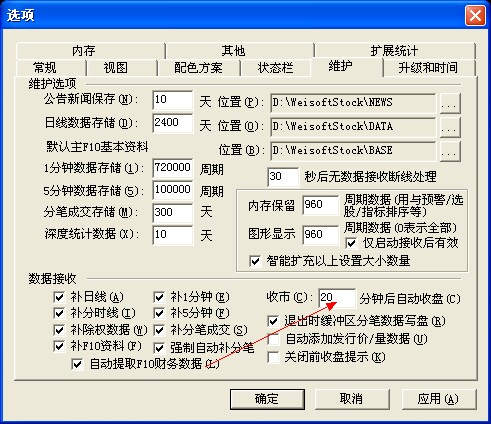Click the 内存保留 period field
Viewport: 491px width, 424px height.
pyautogui.click(x=321, y=205)
